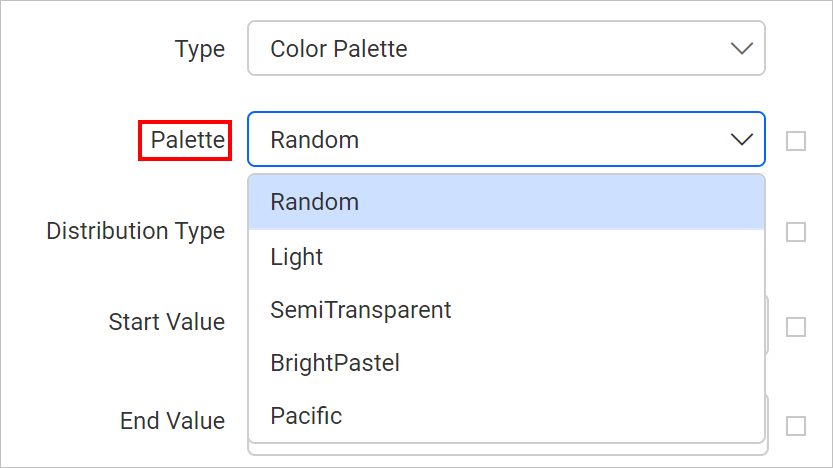Toggle the checkbox beside Distribution Type
This screenshot has width=833, height=468.
[x=796, y=232]
